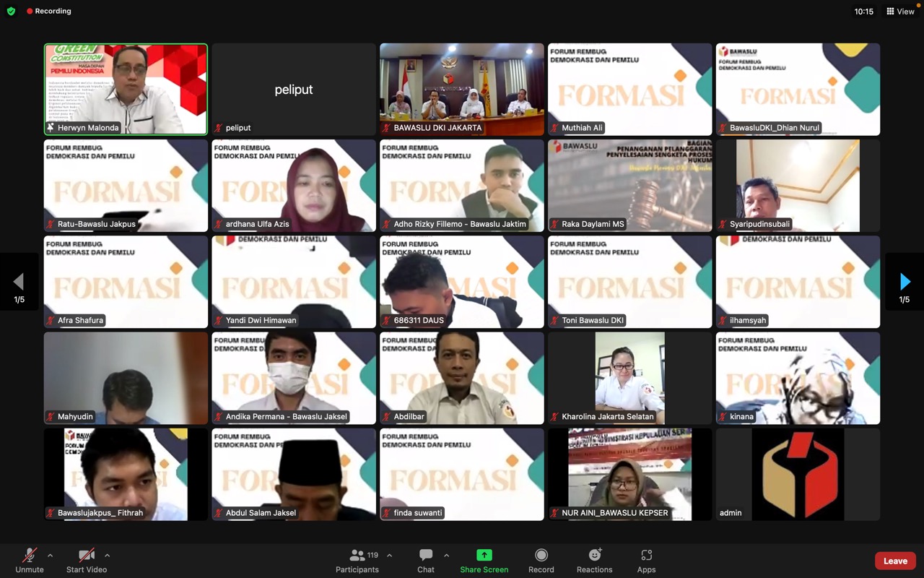
Task: Click the Share Screen icon
Action: click(x=484, y=560)
